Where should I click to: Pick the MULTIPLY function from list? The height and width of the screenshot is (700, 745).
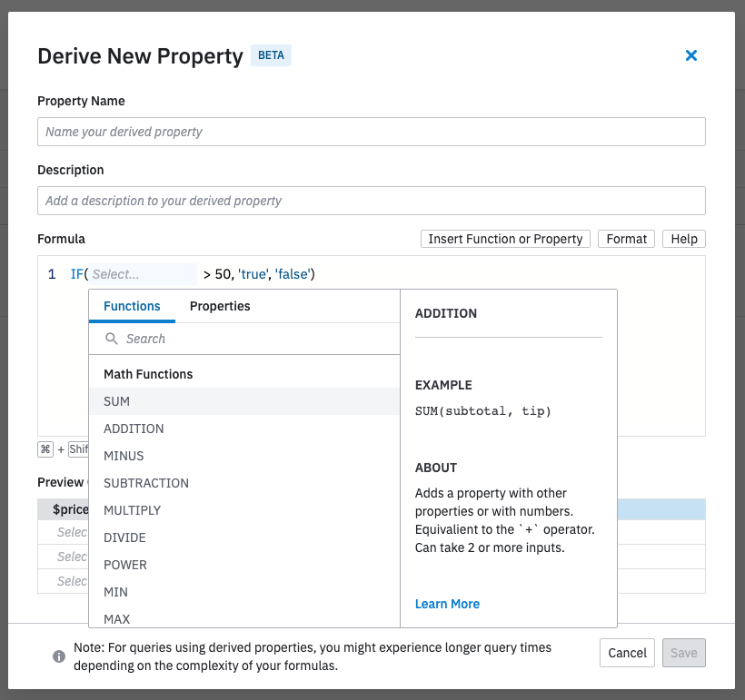tap(132, 510)
